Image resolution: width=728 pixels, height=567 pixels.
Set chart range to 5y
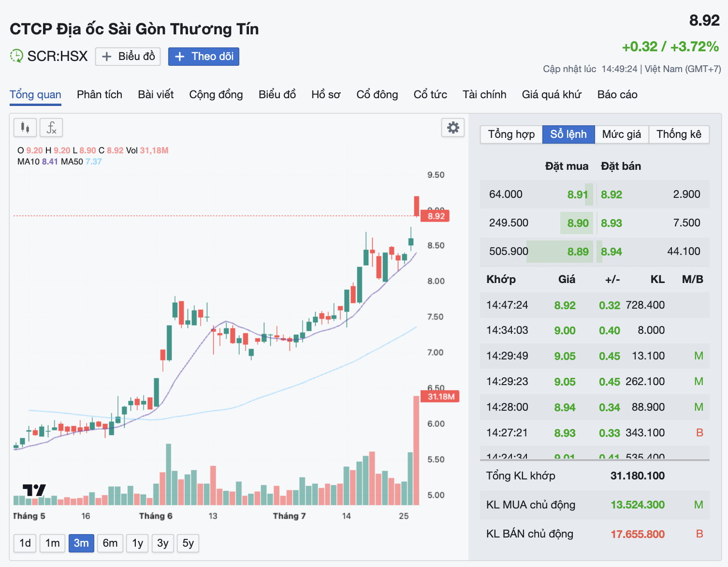(x=188, y=543)
